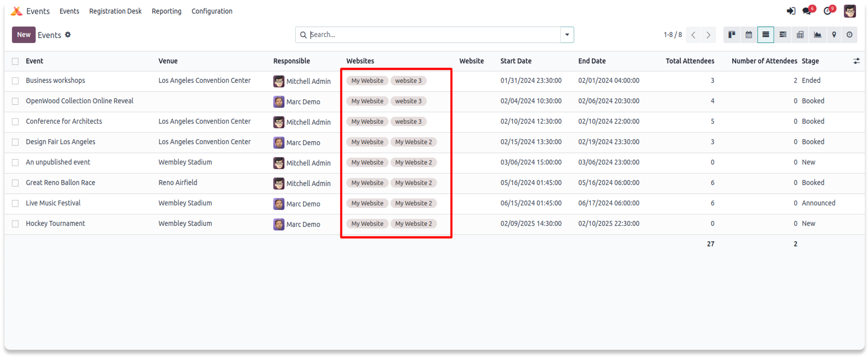868x357 pixels.
Task: Check the Conference for Architects checkbox
Action: (x=15, y=122)
